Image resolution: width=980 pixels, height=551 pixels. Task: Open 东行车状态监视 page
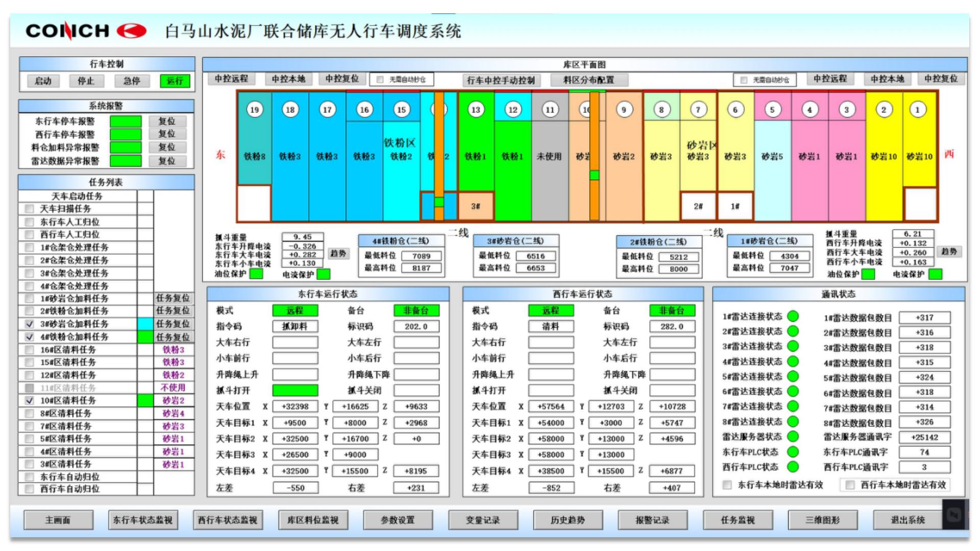pos(142,520)
